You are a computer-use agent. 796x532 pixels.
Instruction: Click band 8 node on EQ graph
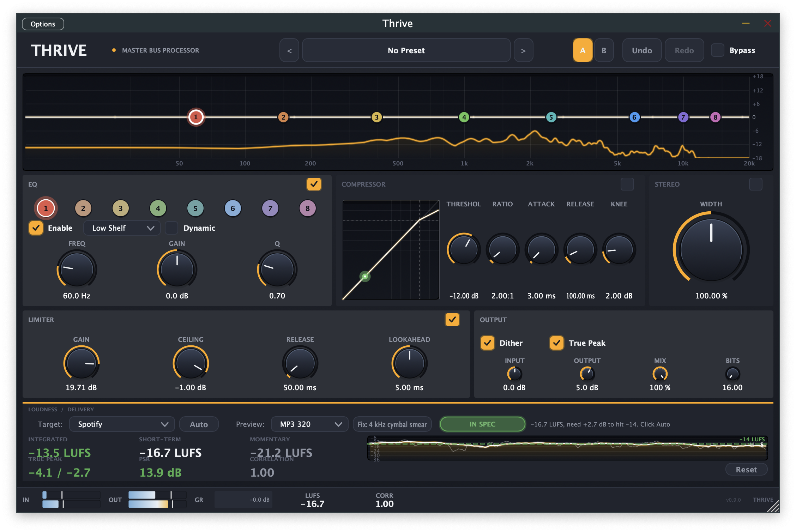tap(716, 117)
